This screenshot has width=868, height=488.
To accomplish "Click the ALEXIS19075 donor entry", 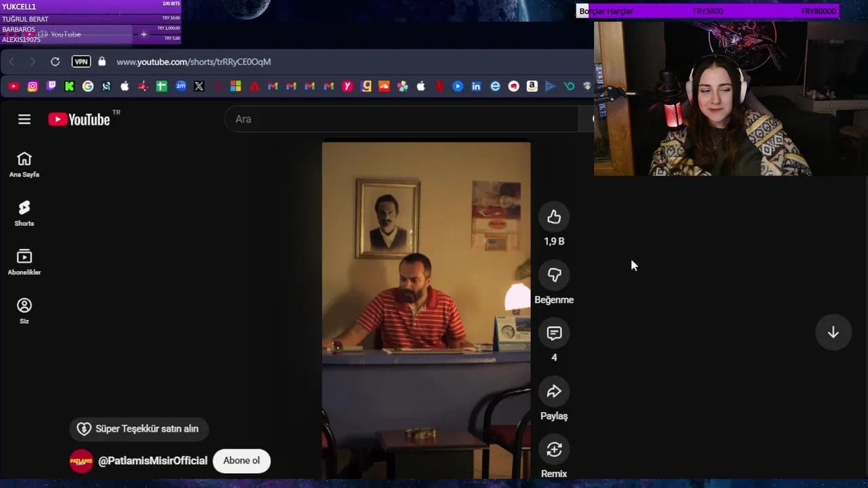I will (91, 39).
